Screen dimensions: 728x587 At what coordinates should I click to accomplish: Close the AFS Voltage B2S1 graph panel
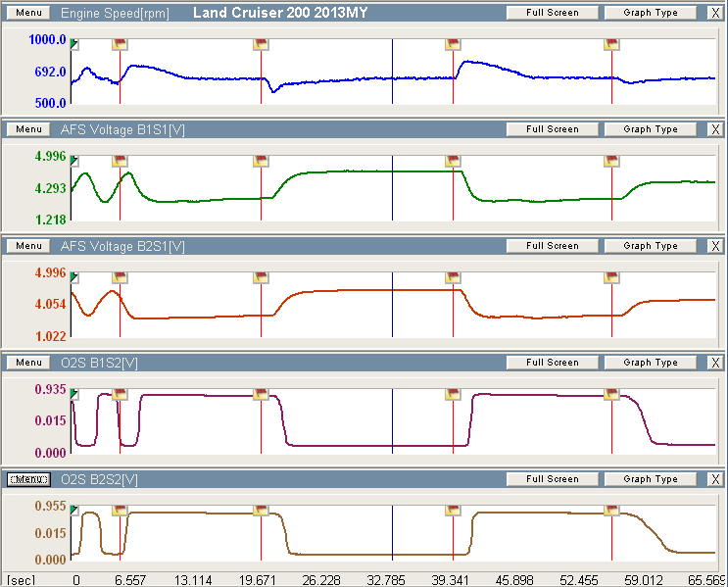[x=713, y=246]
